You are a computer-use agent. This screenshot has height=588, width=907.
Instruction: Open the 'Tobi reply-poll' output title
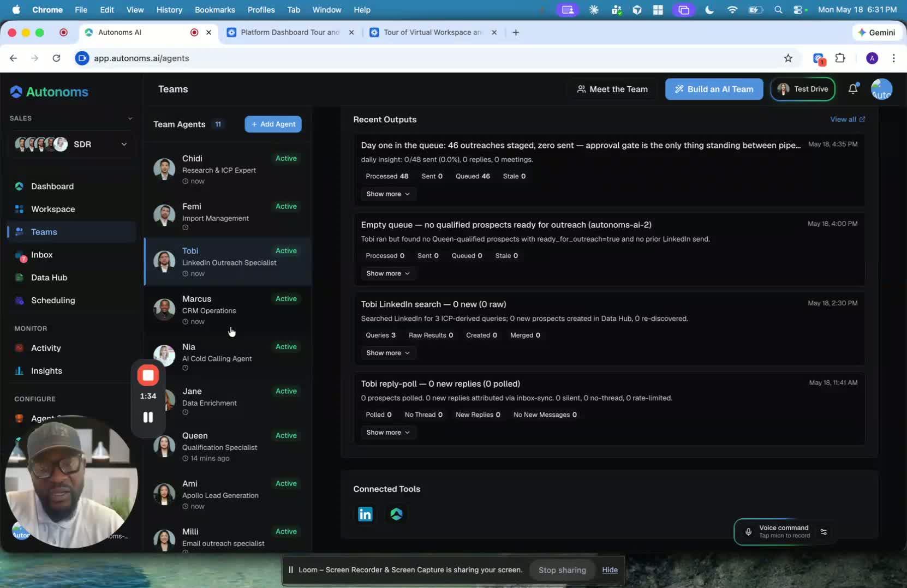coord(440,384)
